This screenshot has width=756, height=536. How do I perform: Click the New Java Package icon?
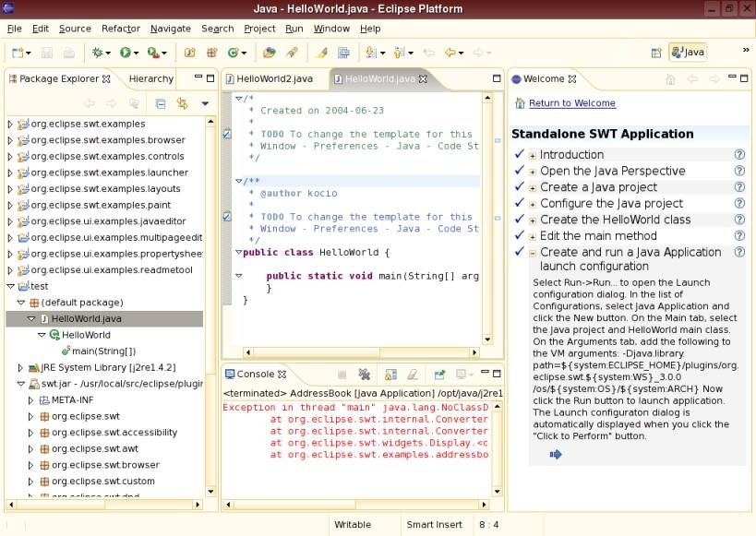tap(211, 53)
